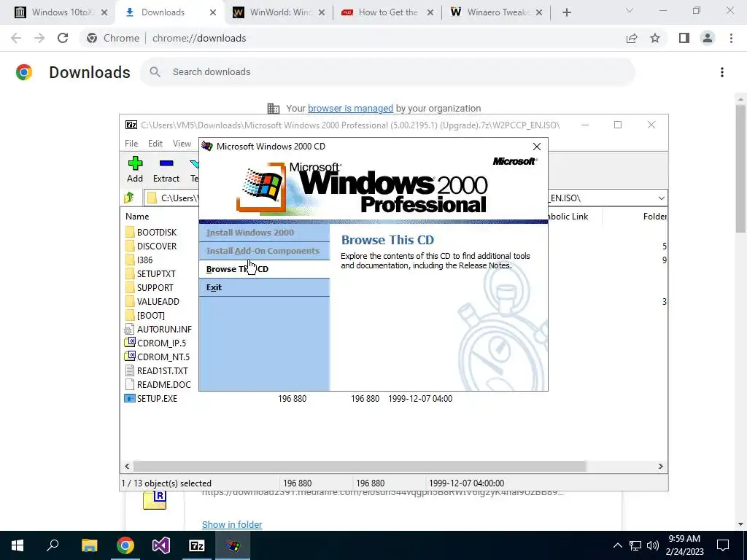Select the [BOOT] folder
This screenshot has width=747, height=560.
tap(145, 315)
